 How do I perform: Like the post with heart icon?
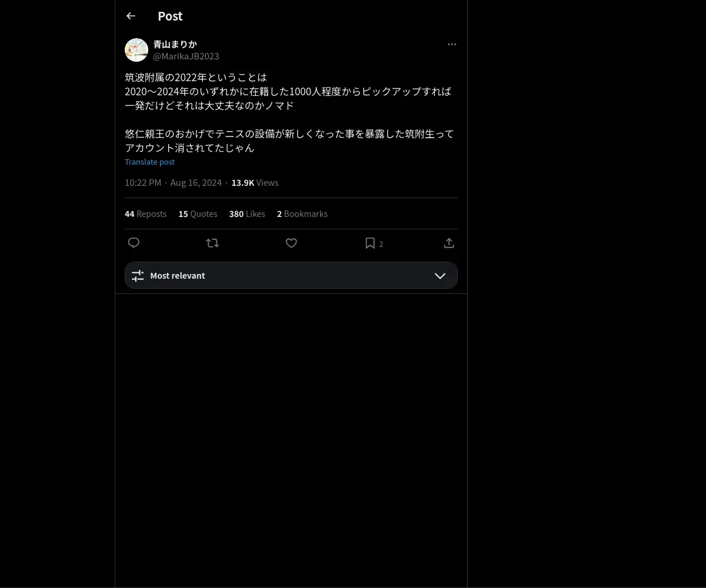pyautogui.click(x=291, y=243)
